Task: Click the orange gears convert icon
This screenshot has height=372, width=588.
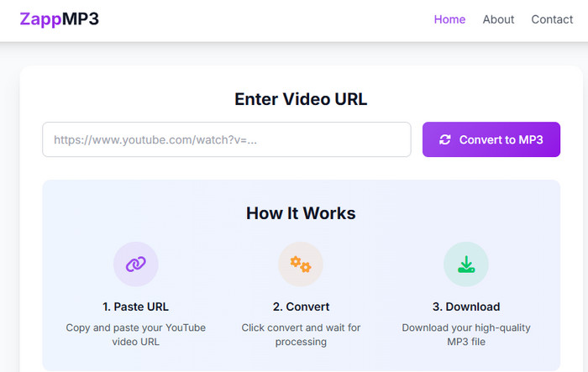Action: pyautogui.click(x=301, y=265)
